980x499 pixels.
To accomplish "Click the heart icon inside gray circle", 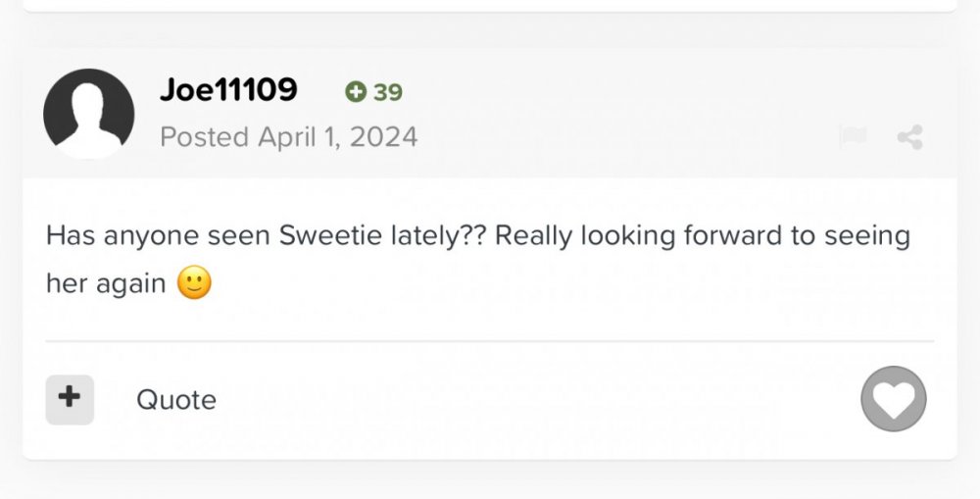I will [893, 400].
